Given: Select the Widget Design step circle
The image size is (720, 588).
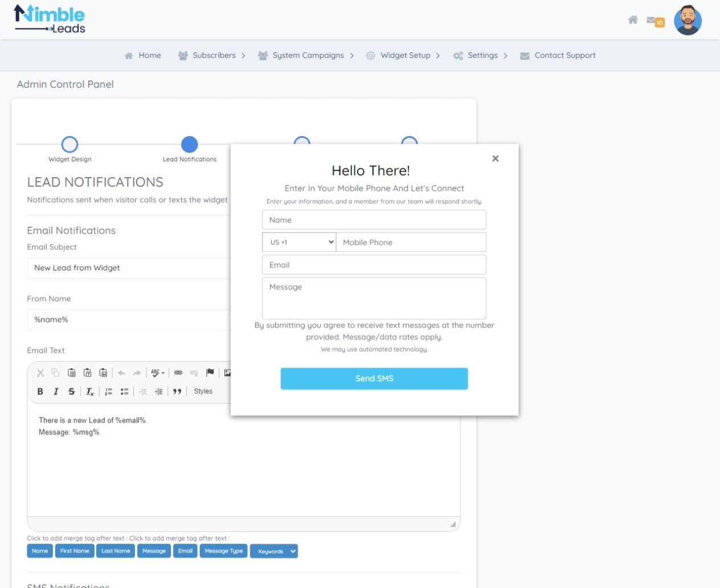Looking at the screenshot, I should pos(69,145).
